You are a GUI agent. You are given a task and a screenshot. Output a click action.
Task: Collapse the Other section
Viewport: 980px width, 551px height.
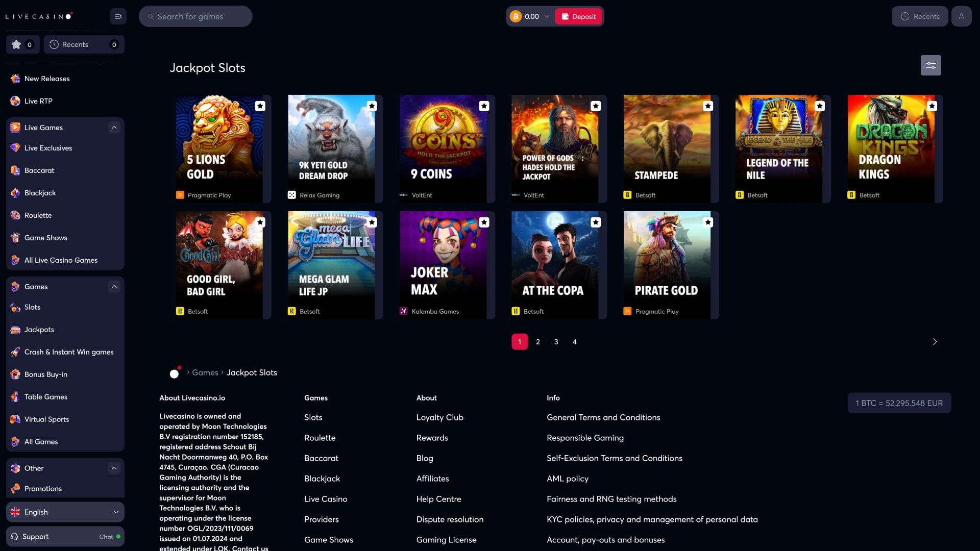(x=114, y=468)
